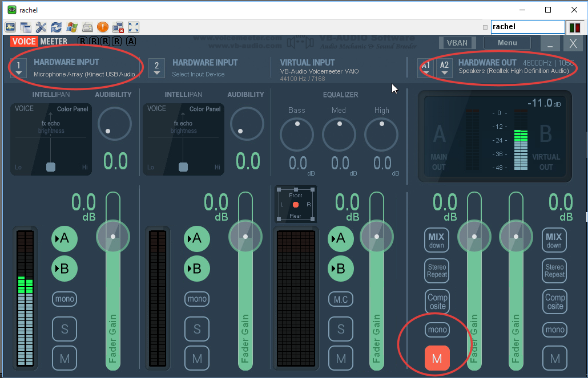Click the Intellipan pad of Hardware Input 1
The height and width of the screenshot is (378, 588).
click(x=51, y=139)
